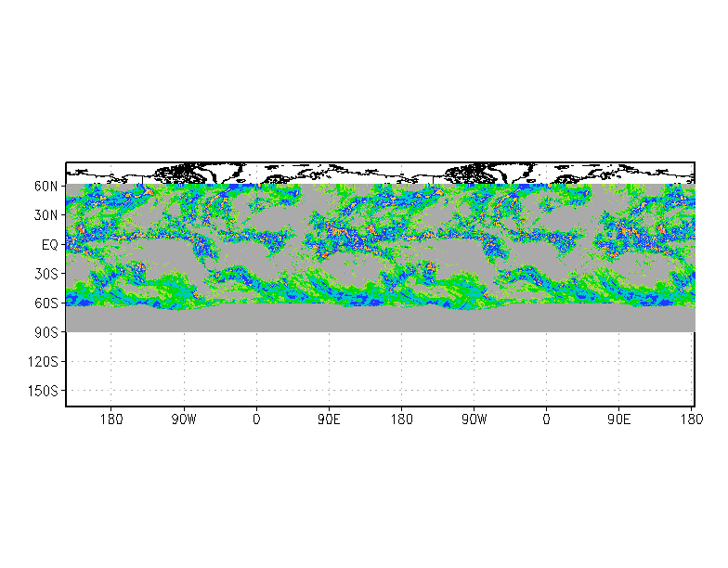Click the 90S latitude label
The height and width of the screenshot is (568, 728).
pos(46,332)
